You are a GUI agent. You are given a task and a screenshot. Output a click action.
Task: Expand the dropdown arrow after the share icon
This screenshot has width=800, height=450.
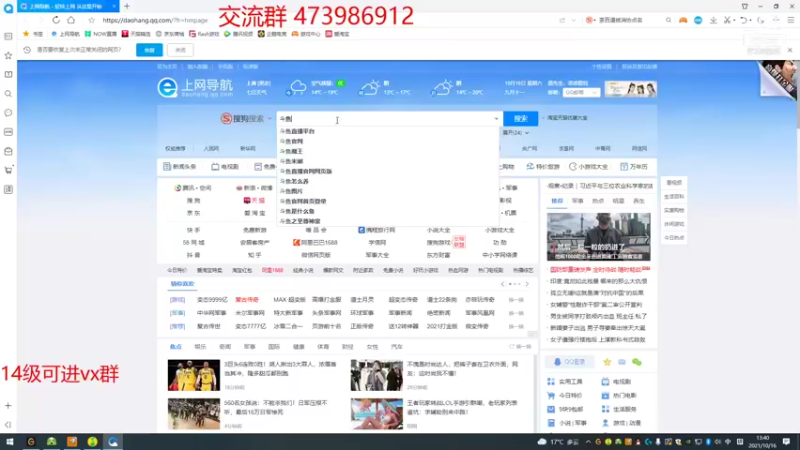[573, 20]
